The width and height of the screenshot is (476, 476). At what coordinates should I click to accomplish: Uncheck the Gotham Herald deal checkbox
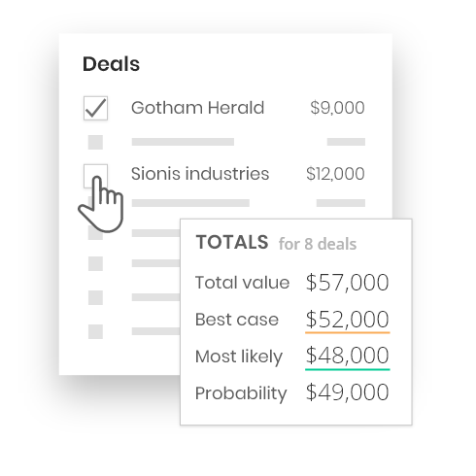(x=95, y=108)
